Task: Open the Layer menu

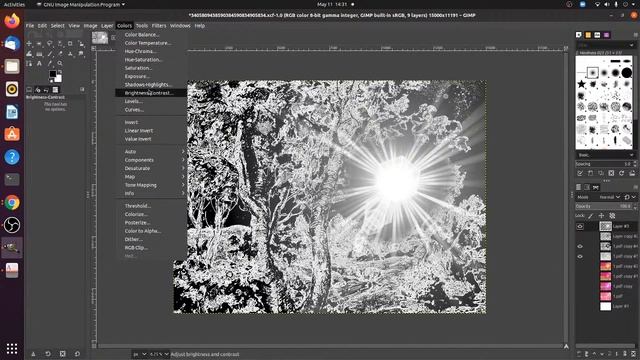Action: pos(107,26)
